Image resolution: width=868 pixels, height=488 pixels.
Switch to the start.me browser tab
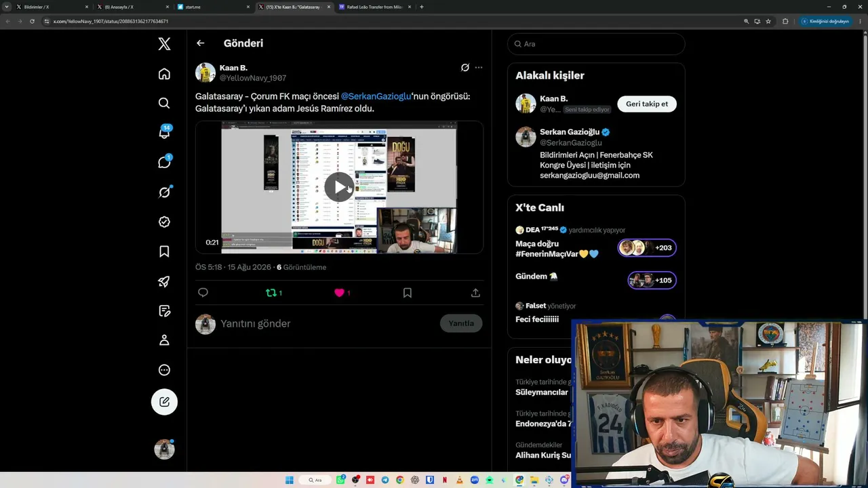[x=212, y=7]
